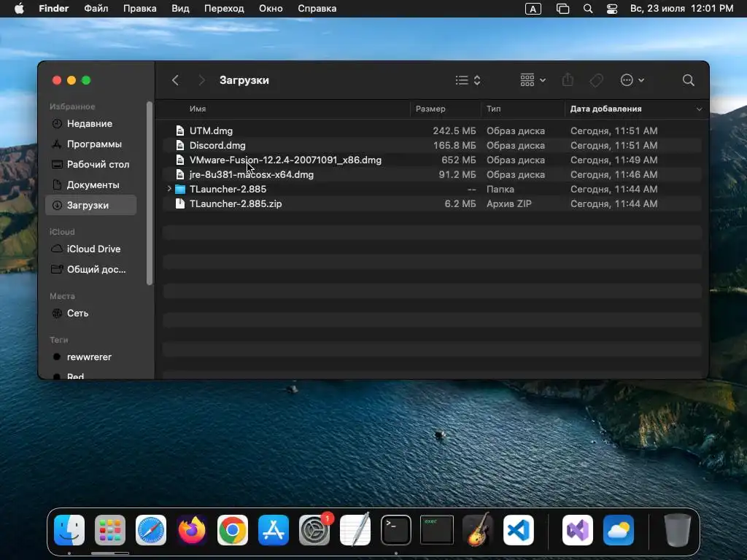Select the TLauncher-2.885.zip archive
Image resolution: width=747 pixels, height=560 pixels.
point(236,203)
